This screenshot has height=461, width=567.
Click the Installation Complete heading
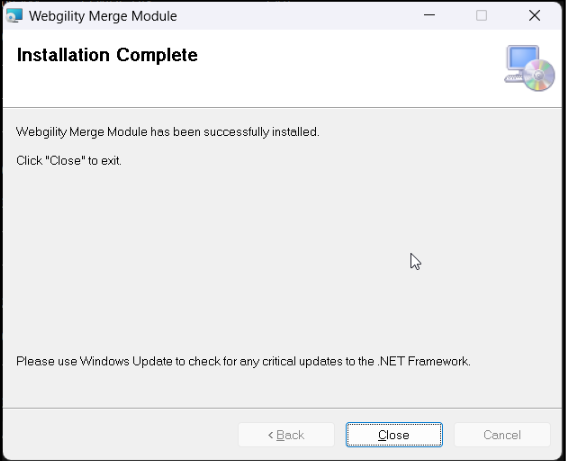pyautogui.click(x=107, y=55)
